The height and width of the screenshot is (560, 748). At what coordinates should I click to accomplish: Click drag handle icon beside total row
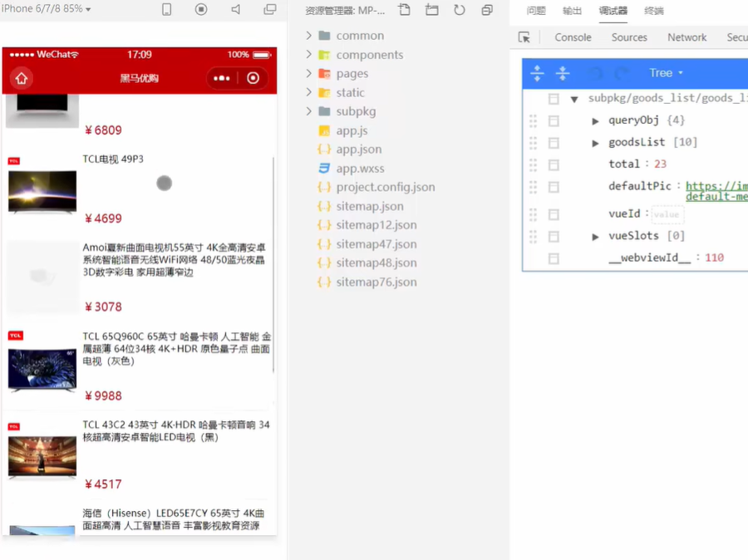tap(534, 165)
